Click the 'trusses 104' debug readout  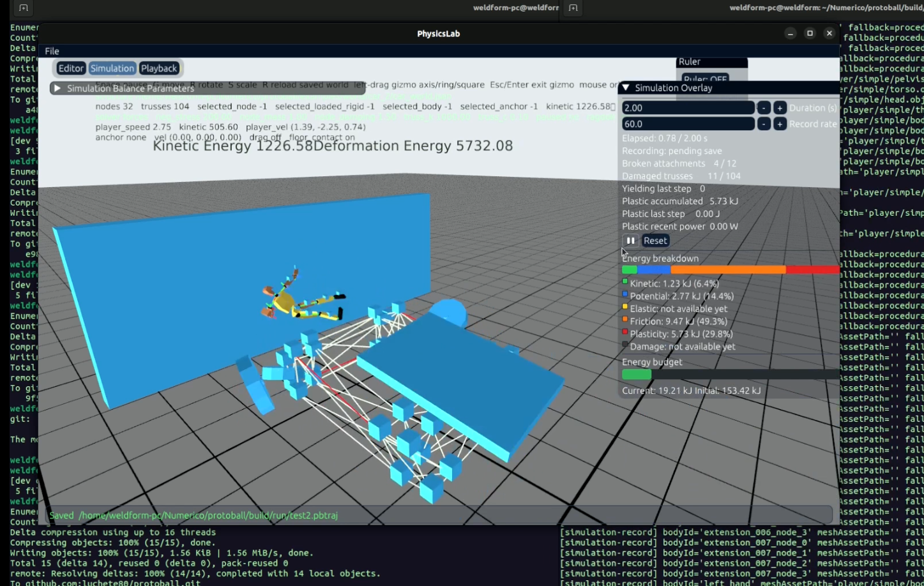coord(165,107)
